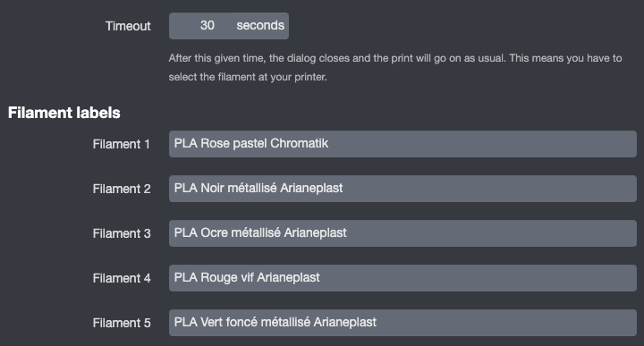Click the Filament labels heading

(x=64, y=113)
